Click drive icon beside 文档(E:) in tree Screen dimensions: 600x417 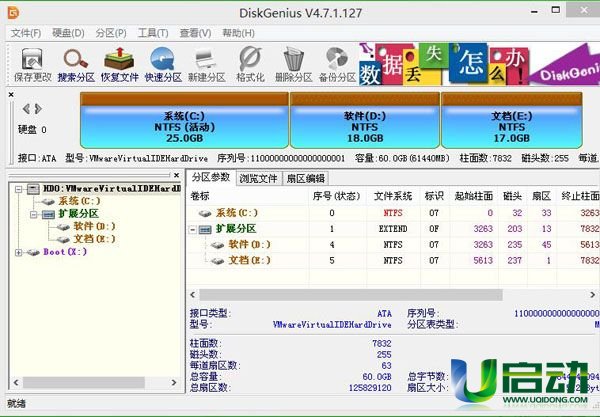click(x=63, y=239)
